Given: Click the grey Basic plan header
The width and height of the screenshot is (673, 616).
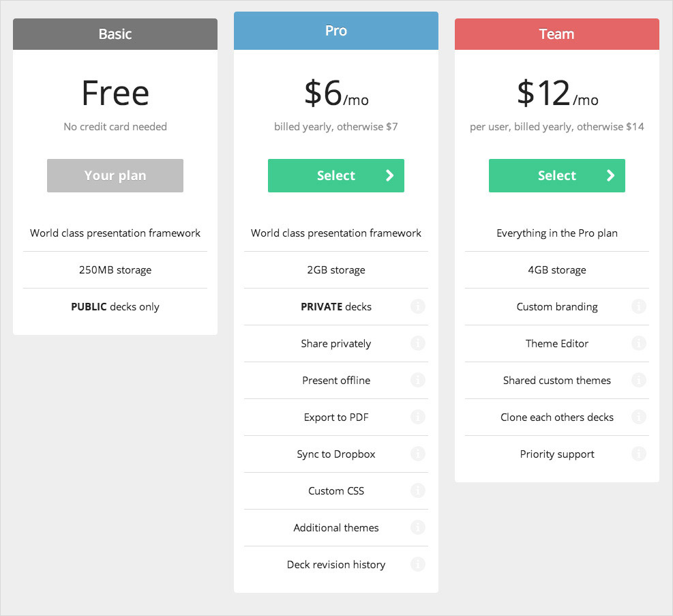Looking at the screenshot, I should [x=115, y=34].
